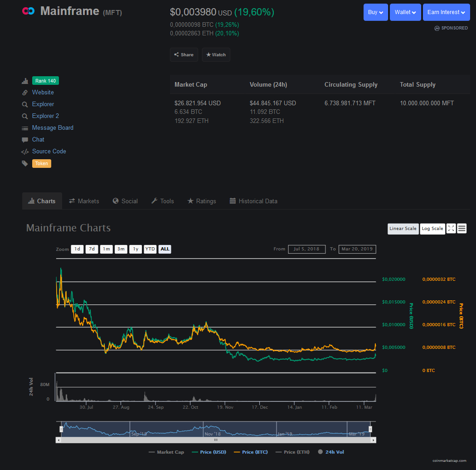
Task: Set chart zoom to ALL
Action: pos(165,249)
